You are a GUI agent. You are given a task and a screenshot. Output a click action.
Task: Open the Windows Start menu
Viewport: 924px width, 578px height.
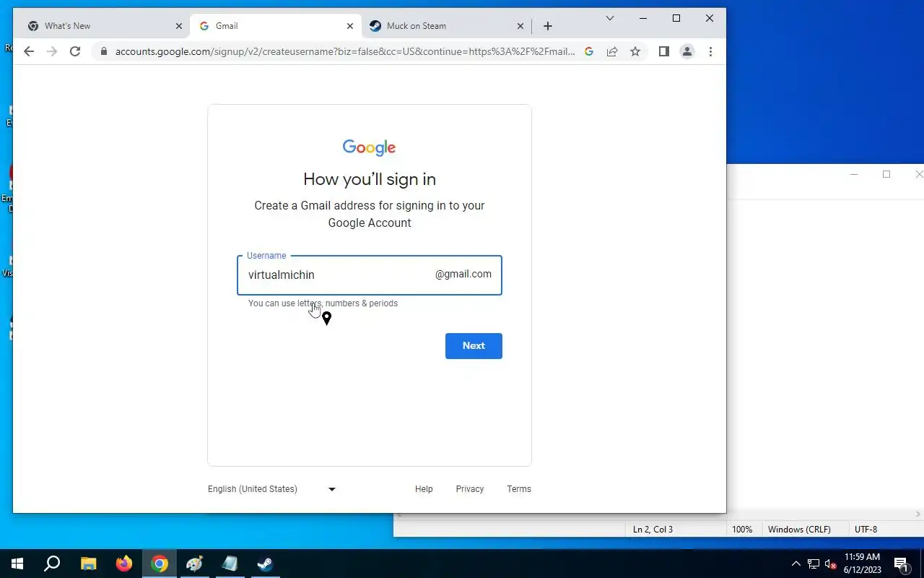click(x=17, y=564)
